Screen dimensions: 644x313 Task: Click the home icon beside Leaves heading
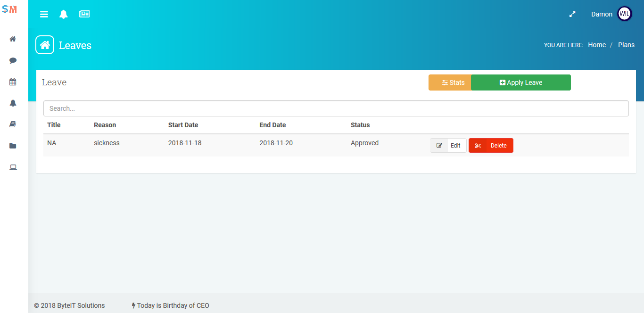click(45, 45)
